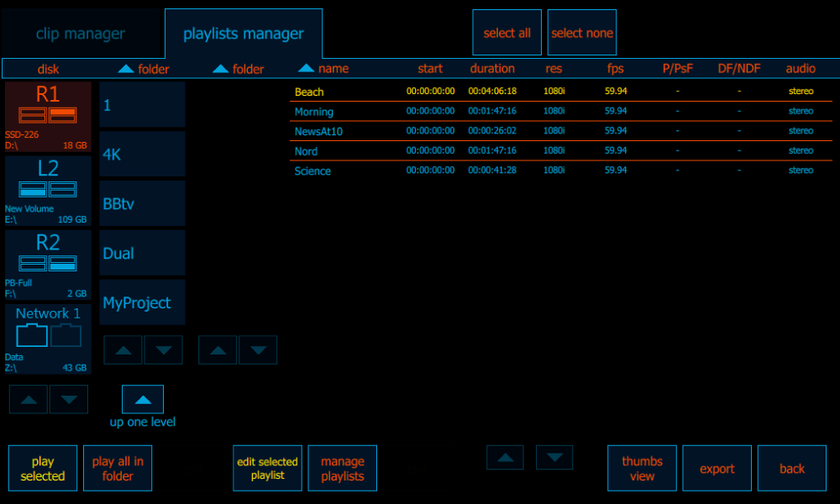Edit selected playlist
This screenshot has height=504, width=840.
click(x=267, y=468)
